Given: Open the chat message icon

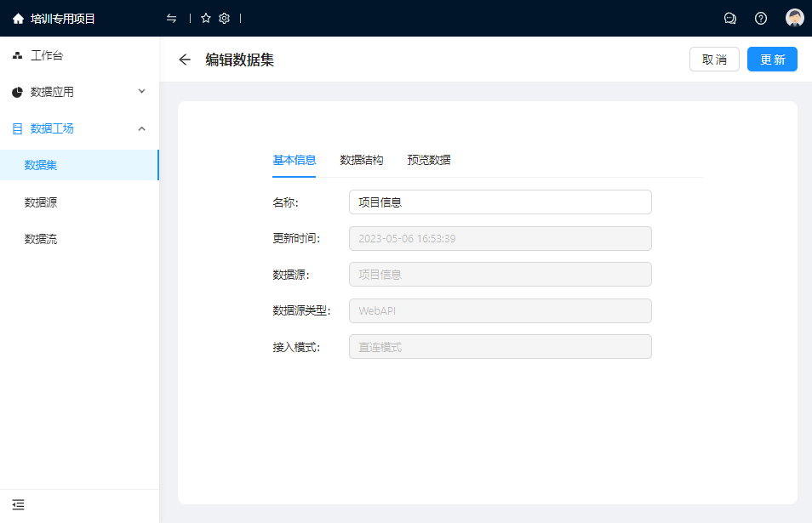Looking at the screenshot, I should 729,19.
